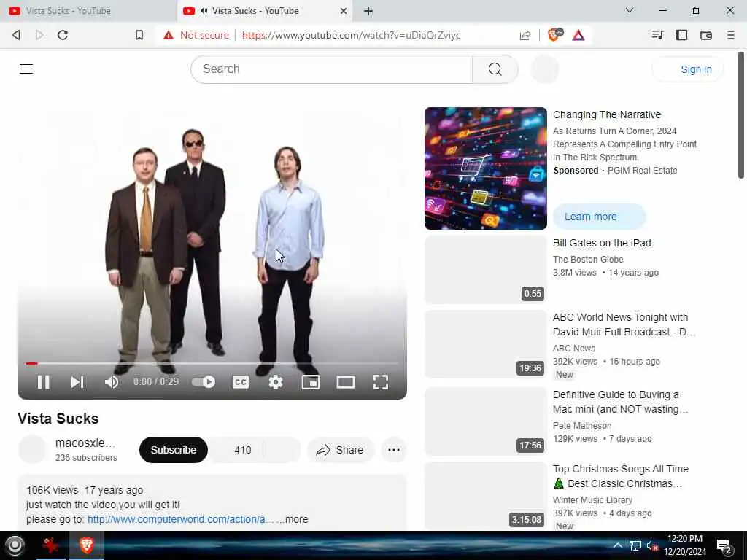This screenshot has width=747, height=560.
Task: Open Brave main menu
Action: [730, 35]
